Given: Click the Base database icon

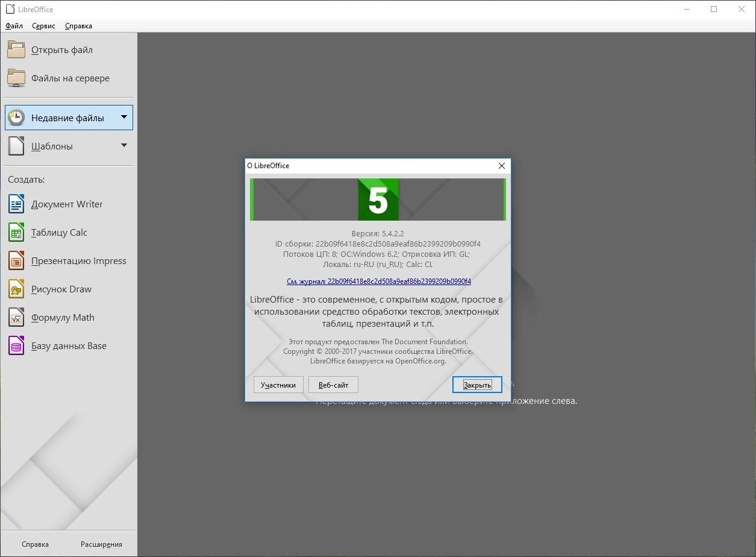Looking at the screenshot, I should pyautogui.click(x=16, y=345).
